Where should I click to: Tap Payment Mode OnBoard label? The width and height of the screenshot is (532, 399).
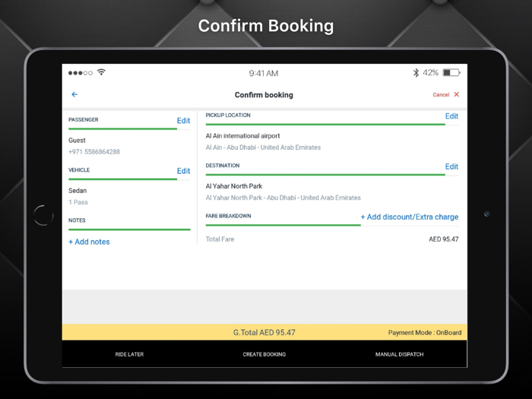(424, 333)
